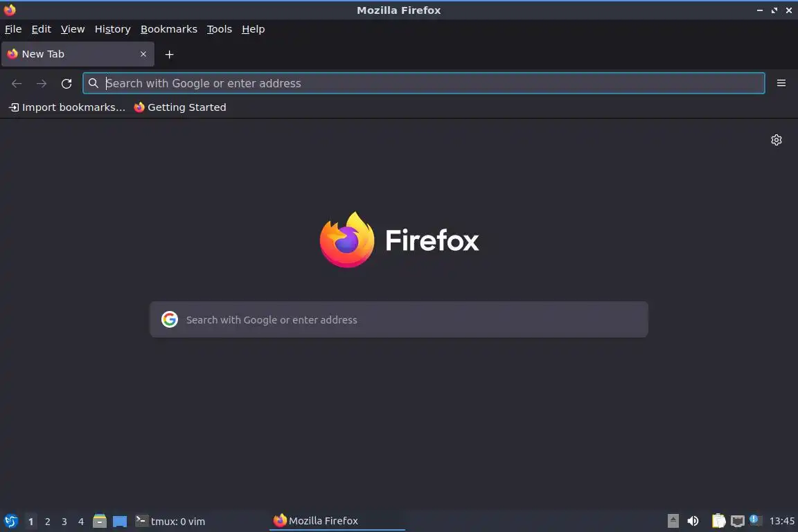Click Import bookmarks toolbar button

pos(67,107)
